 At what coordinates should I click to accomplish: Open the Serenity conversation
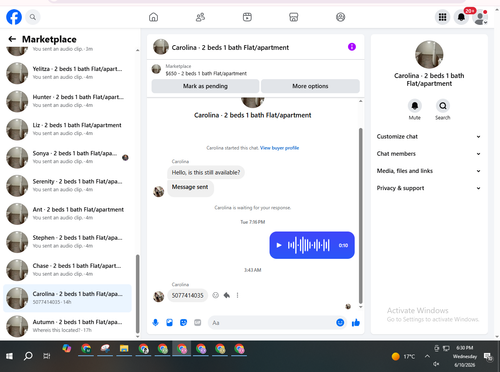[67, 185]
